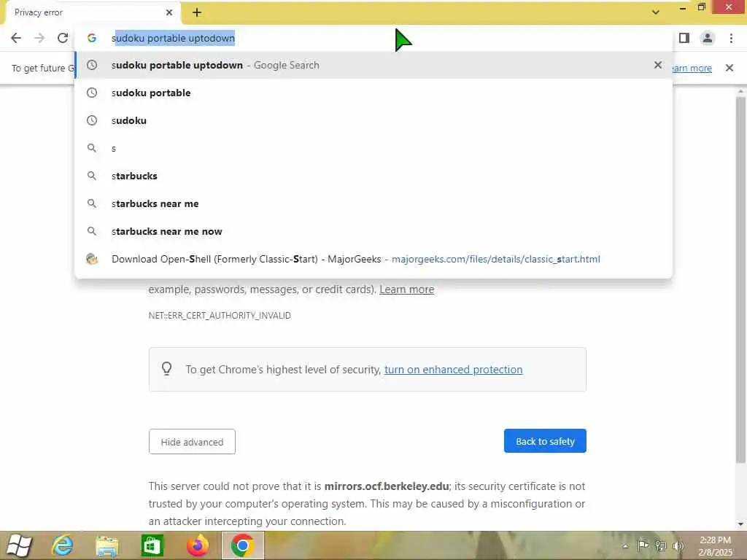Image resolution: width=747 pixels, height=560 pixels.
Task: Close the Privacy error tab
Action: tap(169, 12)
